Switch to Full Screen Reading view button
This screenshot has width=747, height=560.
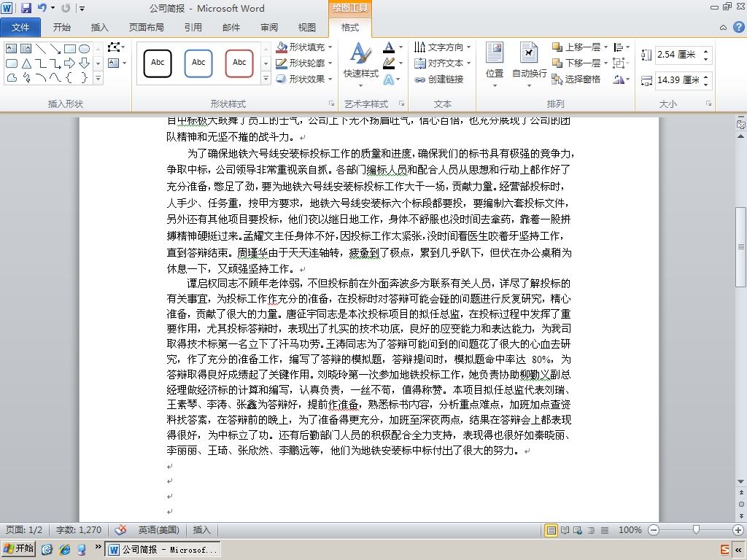(x=565, y=530)
